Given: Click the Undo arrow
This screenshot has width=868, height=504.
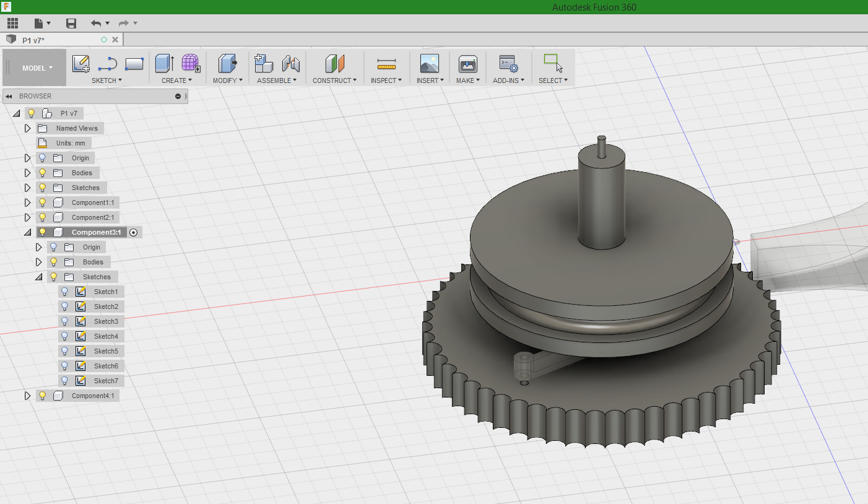Looking at the screenshot, I should click(96, 24).
